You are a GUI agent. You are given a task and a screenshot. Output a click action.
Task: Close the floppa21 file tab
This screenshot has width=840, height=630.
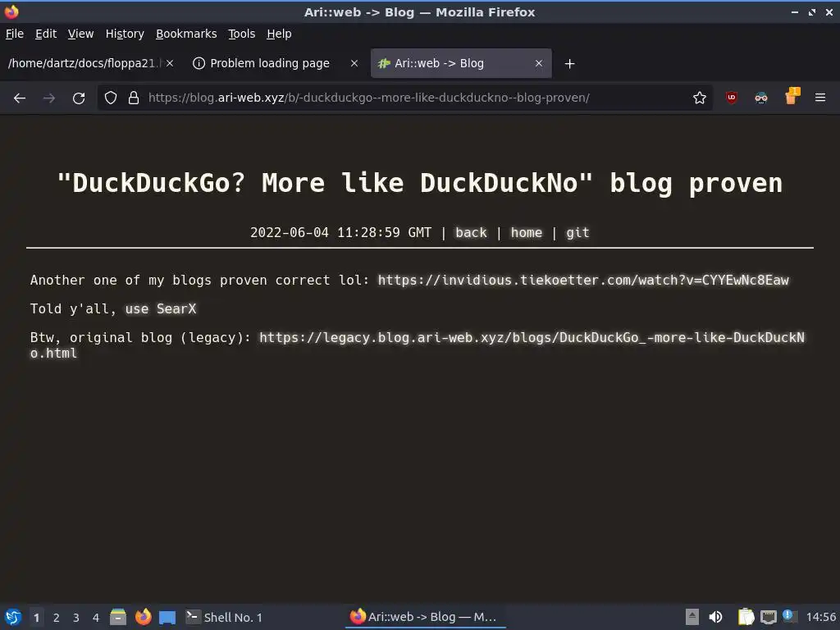[x=170, y=63]
